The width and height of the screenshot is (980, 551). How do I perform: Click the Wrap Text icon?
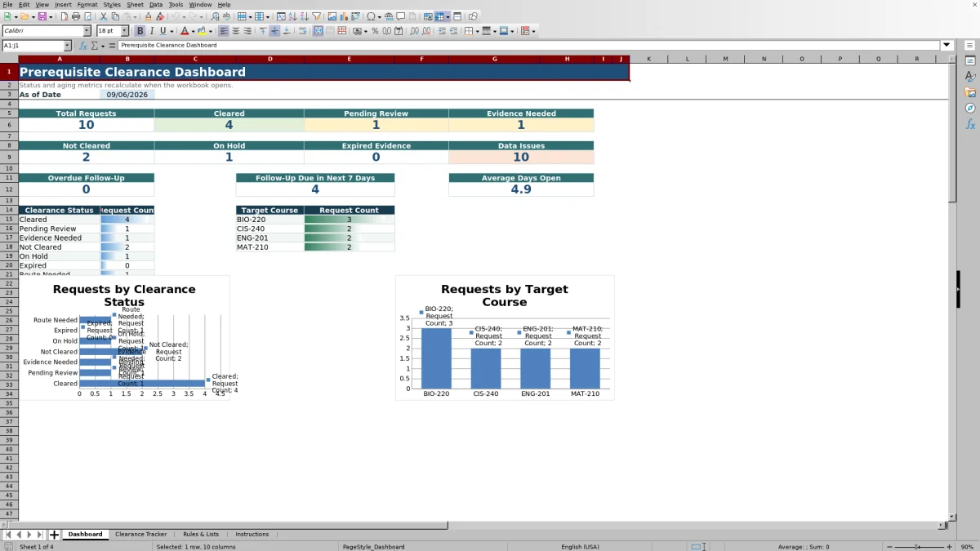point(302,31)
